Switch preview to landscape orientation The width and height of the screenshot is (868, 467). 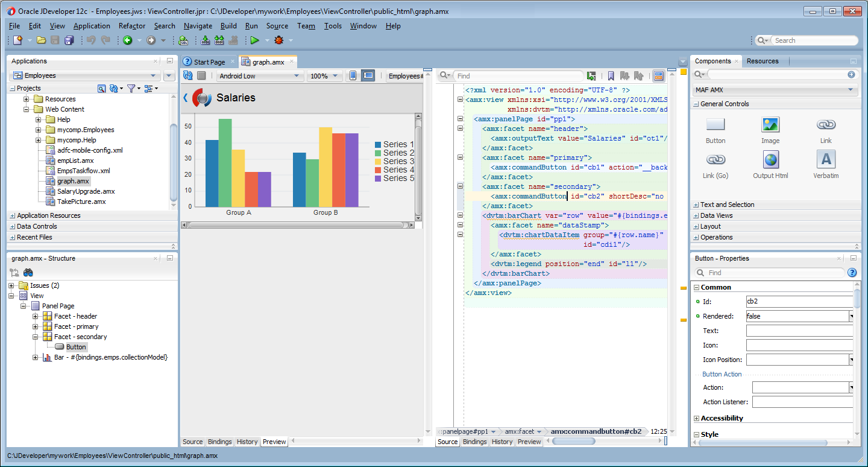368,75
